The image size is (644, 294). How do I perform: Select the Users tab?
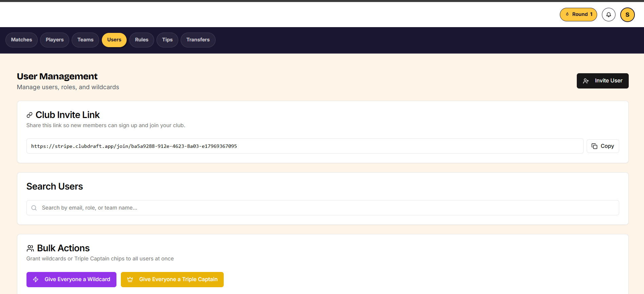click(x=114, y=40)
